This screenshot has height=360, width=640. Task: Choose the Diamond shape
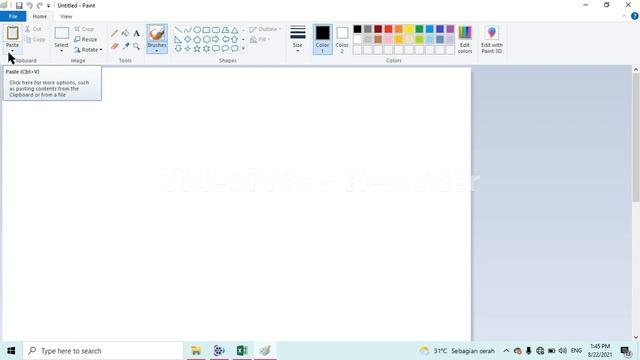pos(188,39)
